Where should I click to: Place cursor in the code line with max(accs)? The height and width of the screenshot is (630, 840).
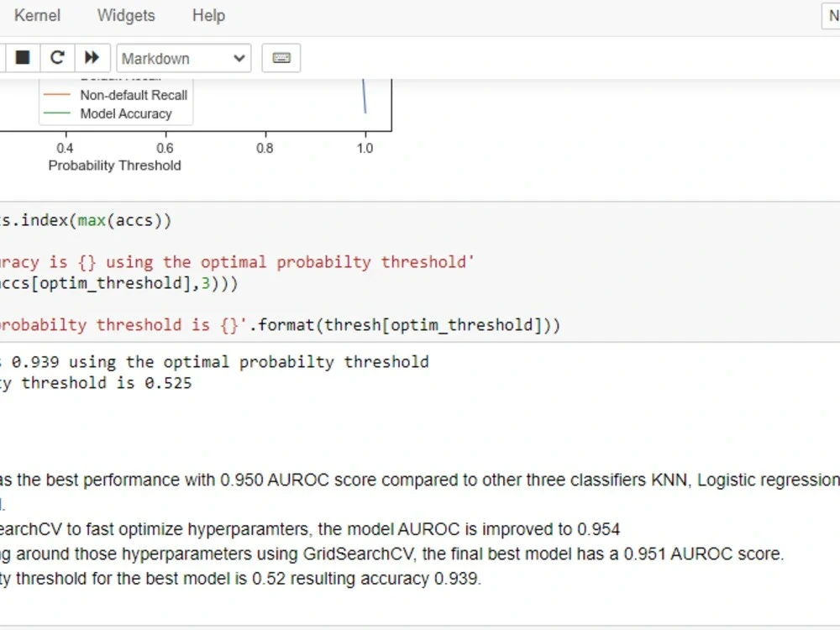(86, 220)
